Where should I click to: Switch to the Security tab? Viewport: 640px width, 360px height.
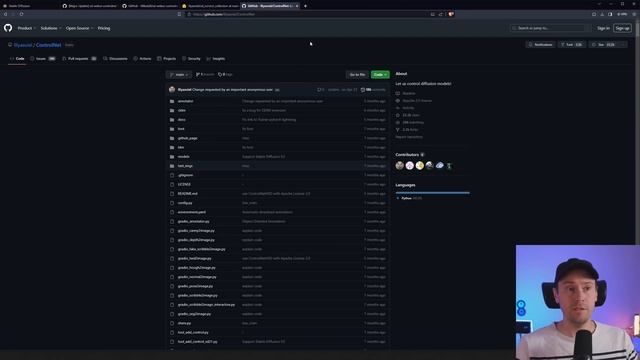191,59
